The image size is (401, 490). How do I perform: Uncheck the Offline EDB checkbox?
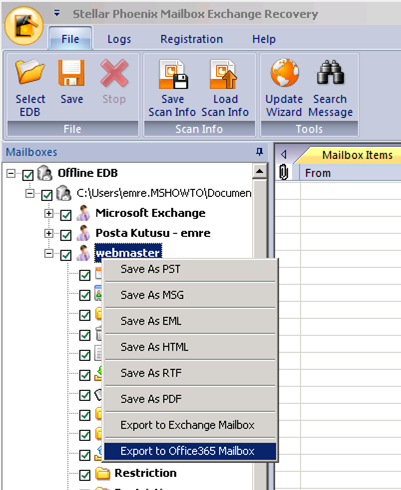point(28,175)
